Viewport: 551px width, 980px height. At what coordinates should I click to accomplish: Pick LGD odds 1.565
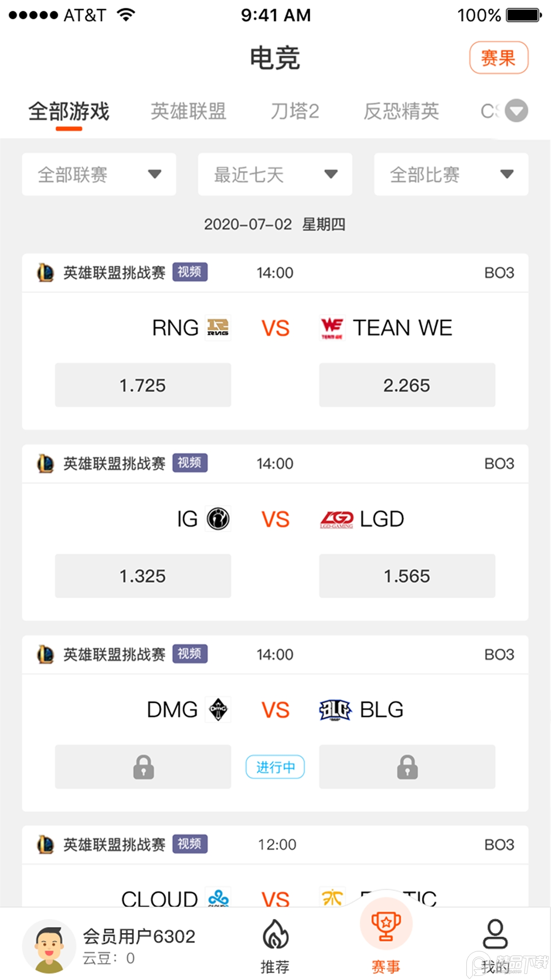click(407, 576)
